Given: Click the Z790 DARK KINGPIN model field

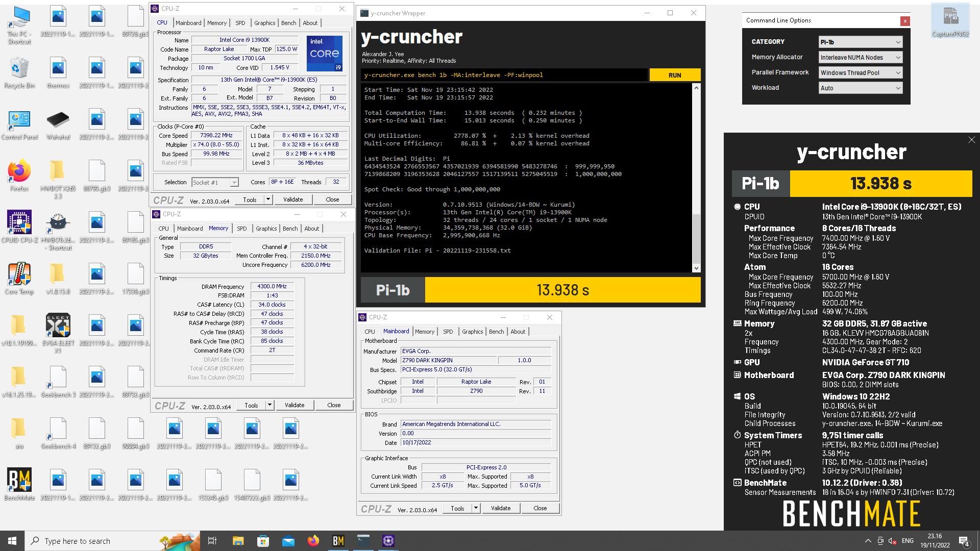Looking at the screenshot, I should pyautogui.click(x=448, y=360).
